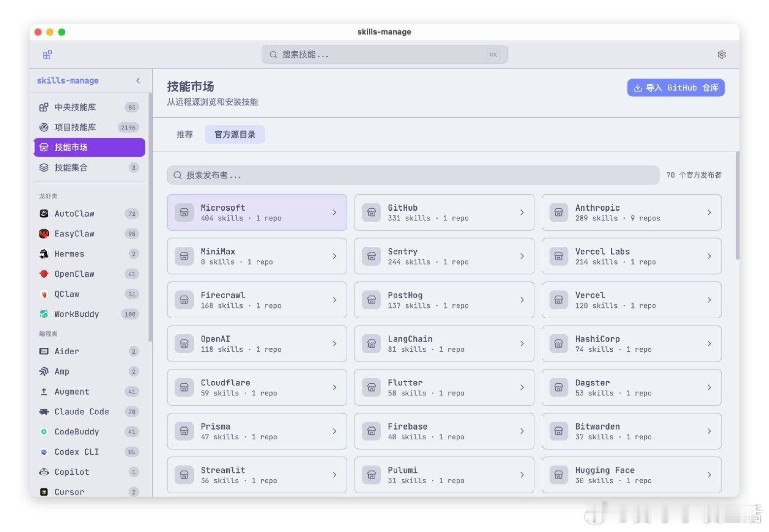Expand the Firebase publisher chevron

[x=522, y=431]
